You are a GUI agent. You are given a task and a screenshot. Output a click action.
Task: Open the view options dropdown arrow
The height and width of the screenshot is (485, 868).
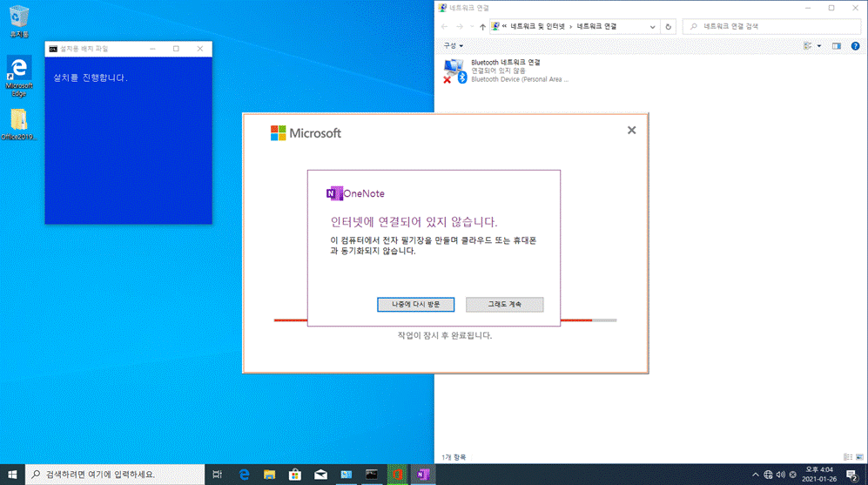coord(819,46)
